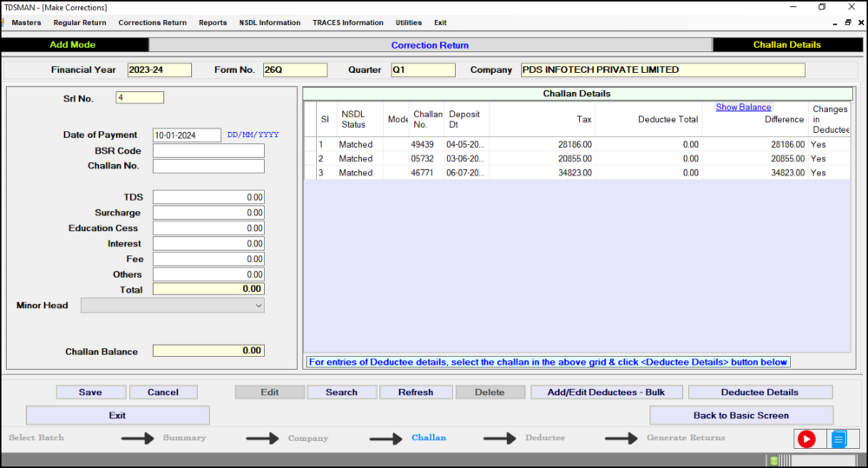Click the Refresh button

(416, 392)
